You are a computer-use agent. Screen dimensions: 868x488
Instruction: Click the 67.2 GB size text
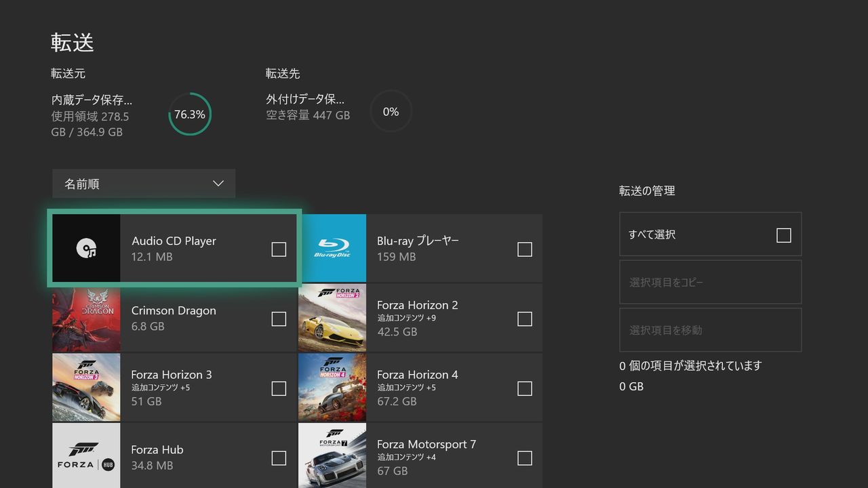397,401
